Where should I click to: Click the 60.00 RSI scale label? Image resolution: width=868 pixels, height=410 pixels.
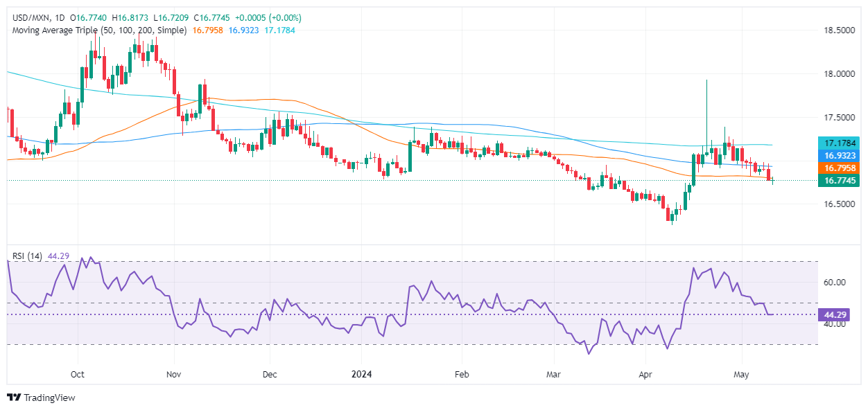(x=835, y=283)
